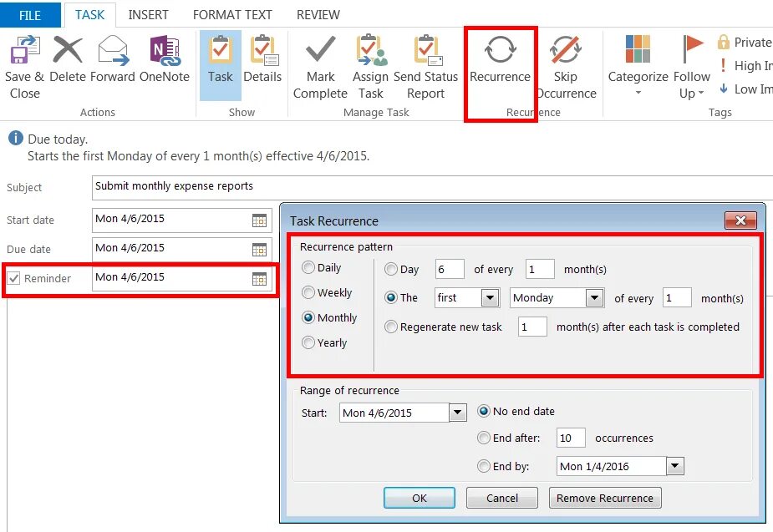Switch to the TASK ribbon tab

coord(89,15)
